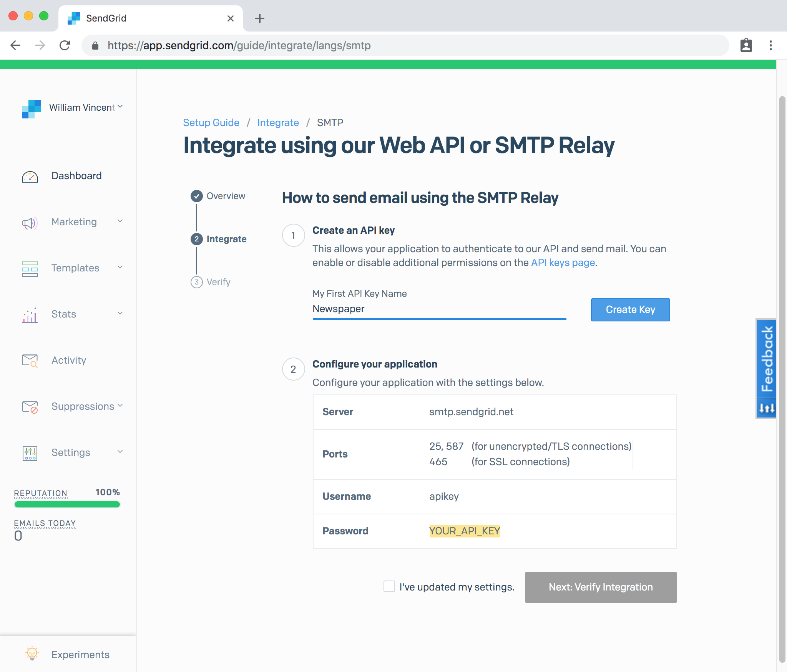The image size is (787, 672).
Task: Go to Setup Guide breadcrumb link
Action: 211,123
